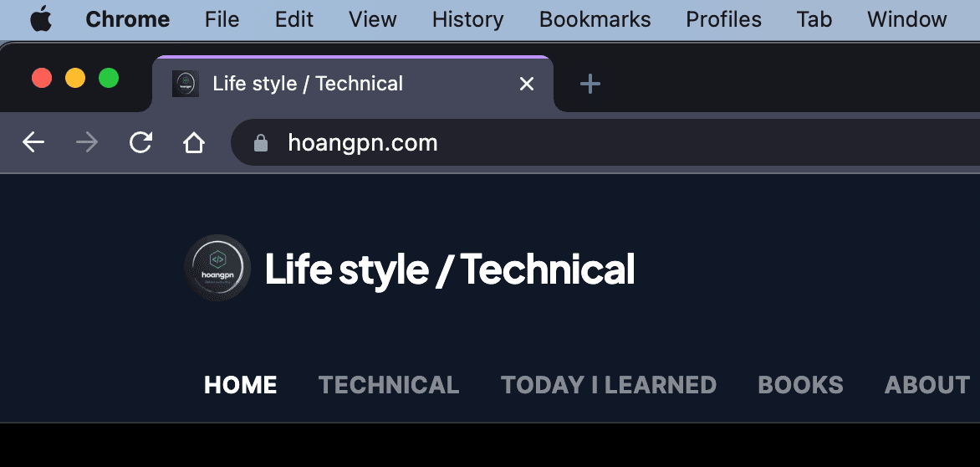Click the Life style / Technical site title
The width and height of the screenshot is (980, 467).
coord(450,269)
